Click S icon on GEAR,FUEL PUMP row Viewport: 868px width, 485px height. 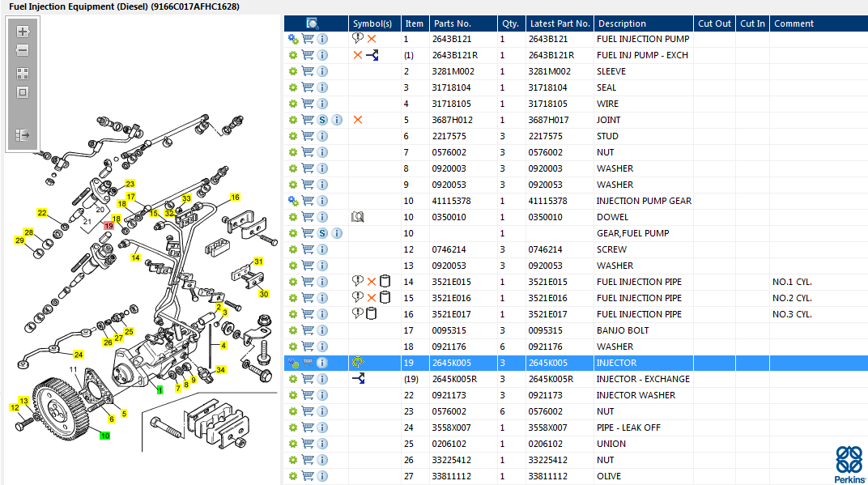tap(322, 233)
